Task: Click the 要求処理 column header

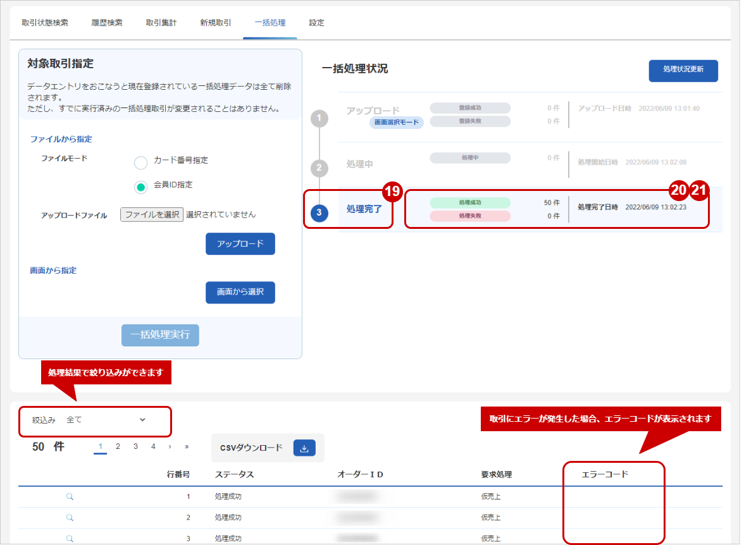Action: pos(496,475)
